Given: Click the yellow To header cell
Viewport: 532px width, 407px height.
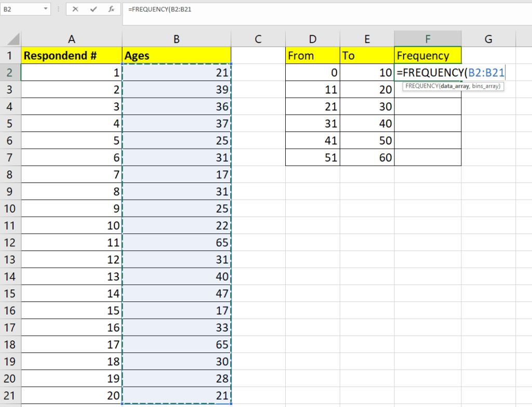Looking at the screenshot, I should (x=367, y=55).
